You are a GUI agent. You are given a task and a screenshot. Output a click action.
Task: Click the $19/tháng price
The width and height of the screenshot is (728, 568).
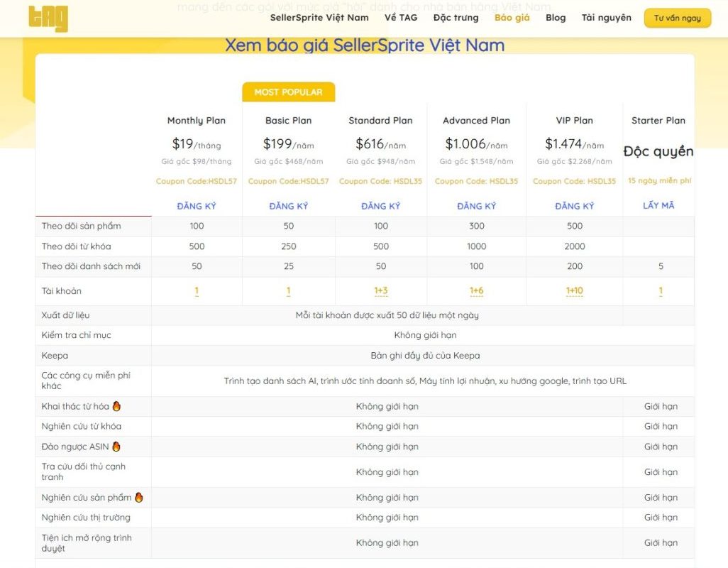coord(197,144)
